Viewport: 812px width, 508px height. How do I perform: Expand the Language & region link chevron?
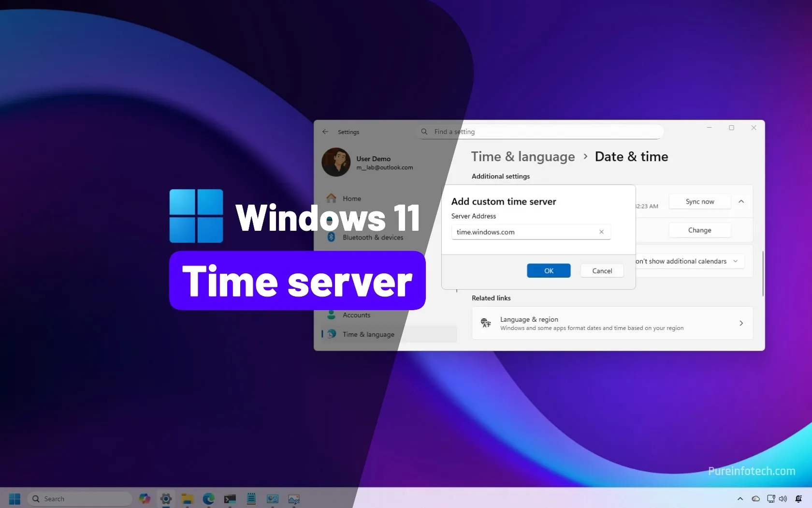pos(741,323)
